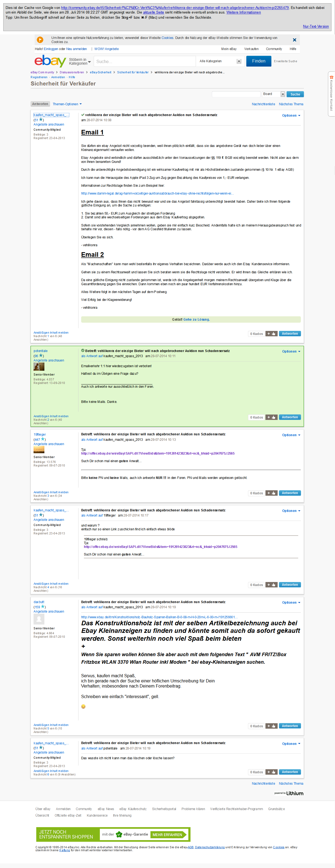Click MEHR ERFAHREN in the eBay-Garantie banner
Viewport: 335px width, 868px height.
(x=169, y=834)
